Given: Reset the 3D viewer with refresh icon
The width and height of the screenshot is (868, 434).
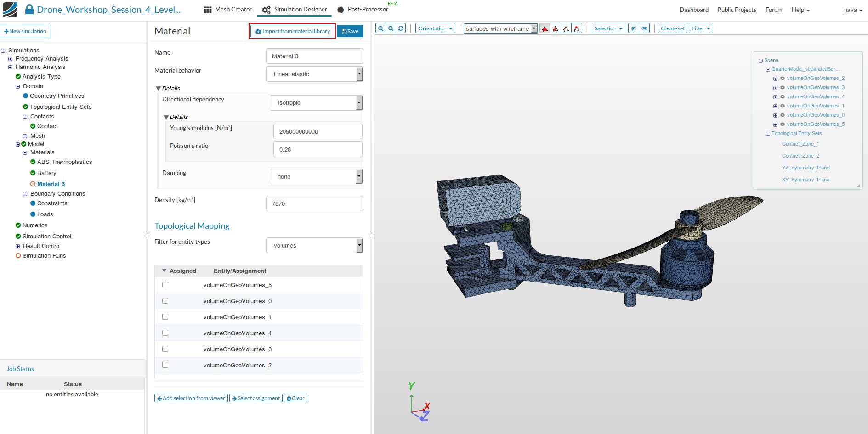Looking at the screenshot, I should (401, 28).
